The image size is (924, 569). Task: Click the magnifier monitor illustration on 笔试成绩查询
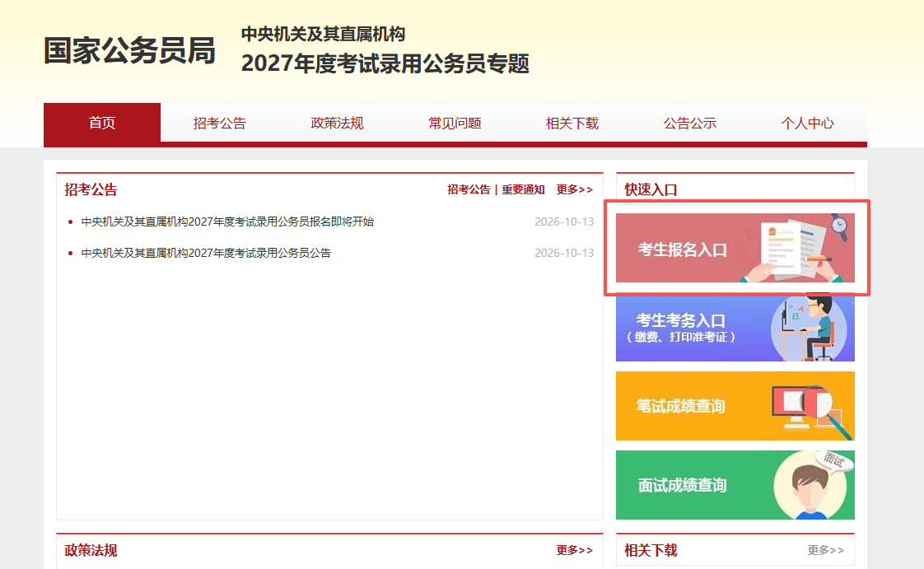coord(812,411)
